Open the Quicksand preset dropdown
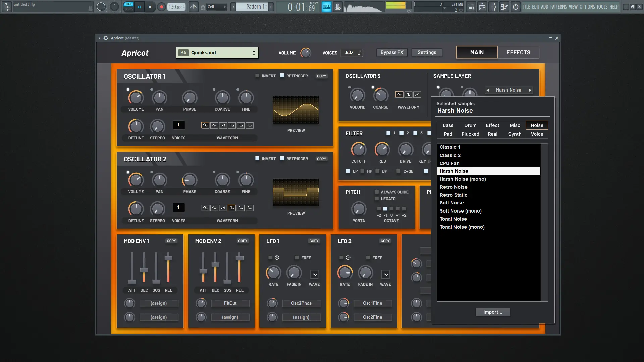Image resolution: width=644 pixels, height=362 pixels. tap(217, 53)
